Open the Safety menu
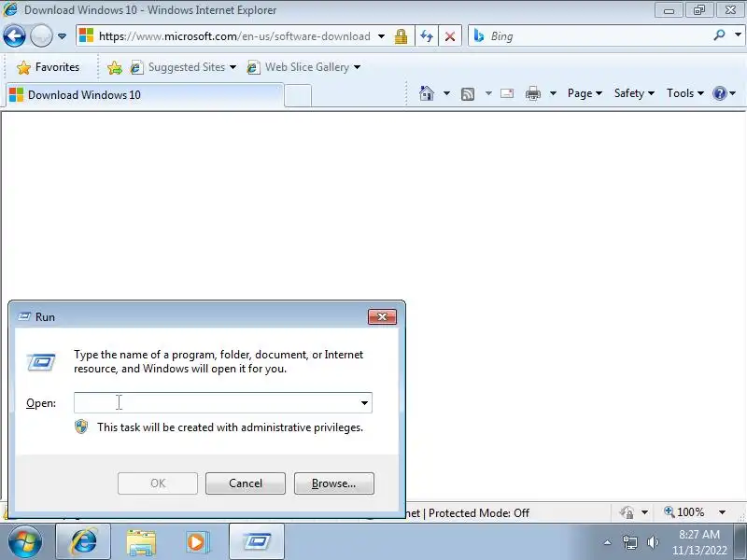 pyautogui.click(x=634, y=93)
